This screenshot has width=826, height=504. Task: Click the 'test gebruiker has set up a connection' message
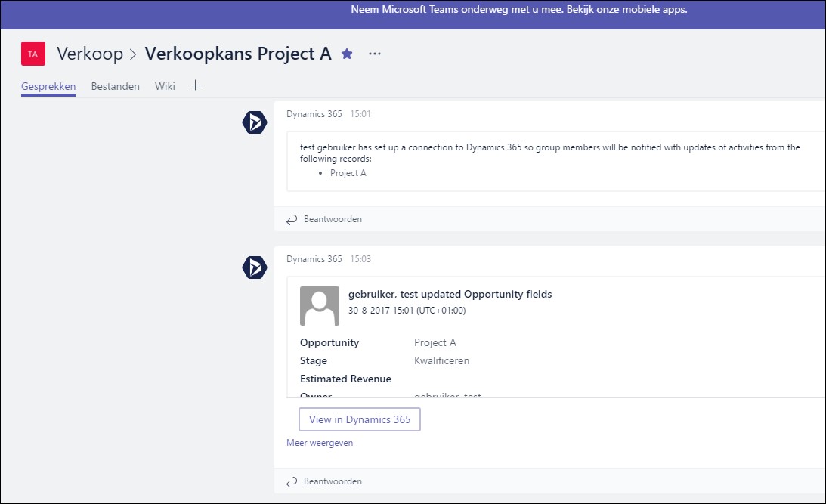(550, 153)
